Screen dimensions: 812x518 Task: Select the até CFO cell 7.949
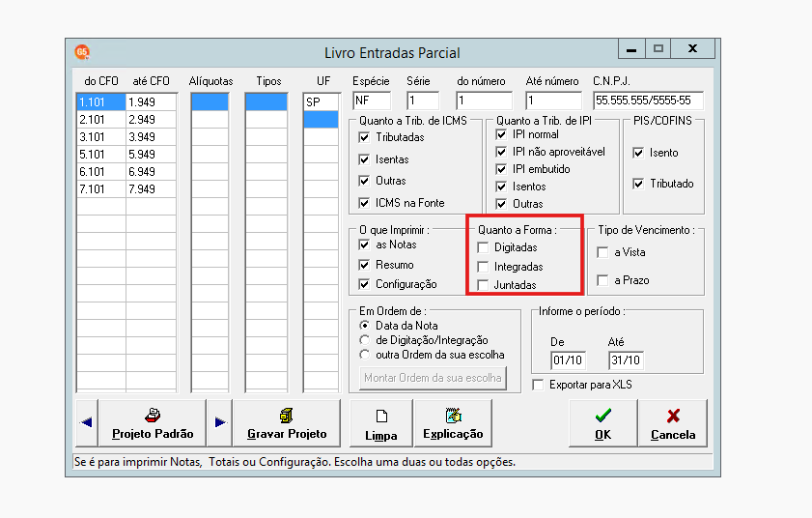(x=152, y=189)
